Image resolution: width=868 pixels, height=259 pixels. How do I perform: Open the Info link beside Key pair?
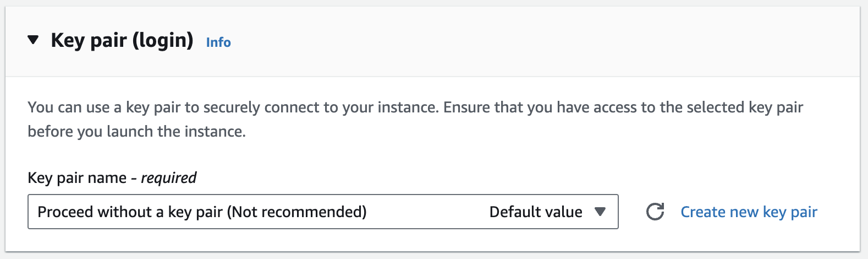pos(218,42)
